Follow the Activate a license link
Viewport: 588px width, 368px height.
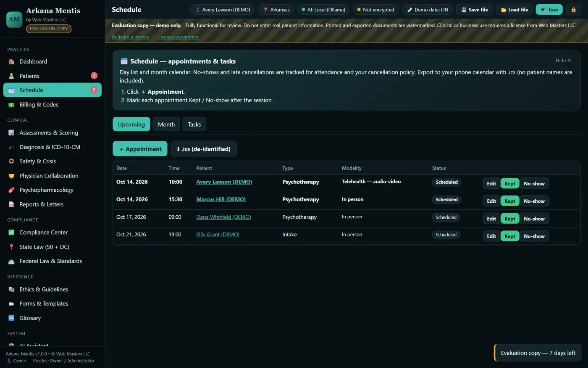(x=130, y=37)
